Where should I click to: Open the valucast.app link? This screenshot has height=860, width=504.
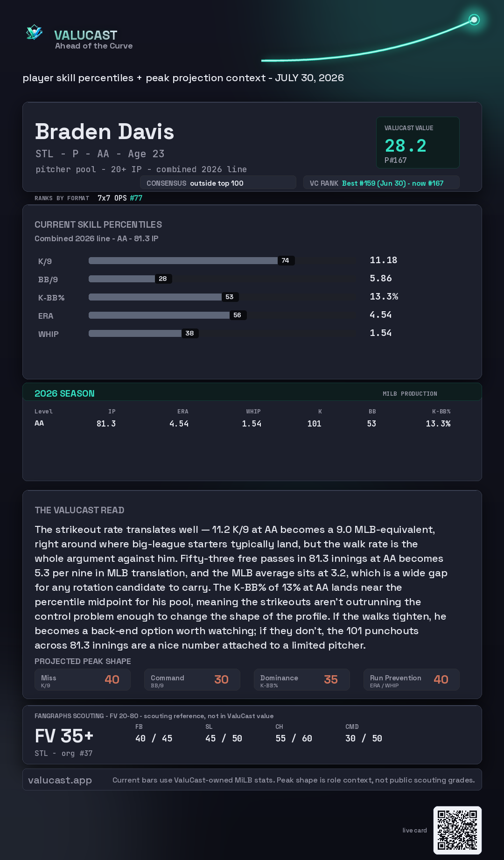(60, 780)
